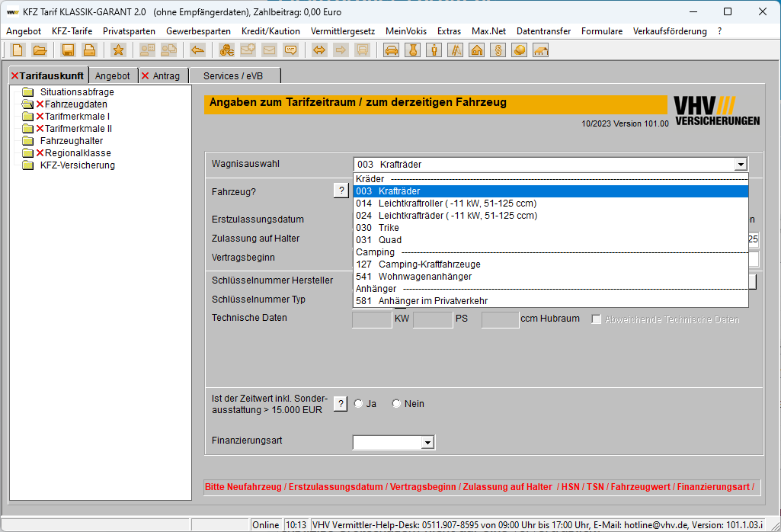This screenshot has width=781, height=532.
Task: Click the car icon in toolbar
Action: (392, 50)
